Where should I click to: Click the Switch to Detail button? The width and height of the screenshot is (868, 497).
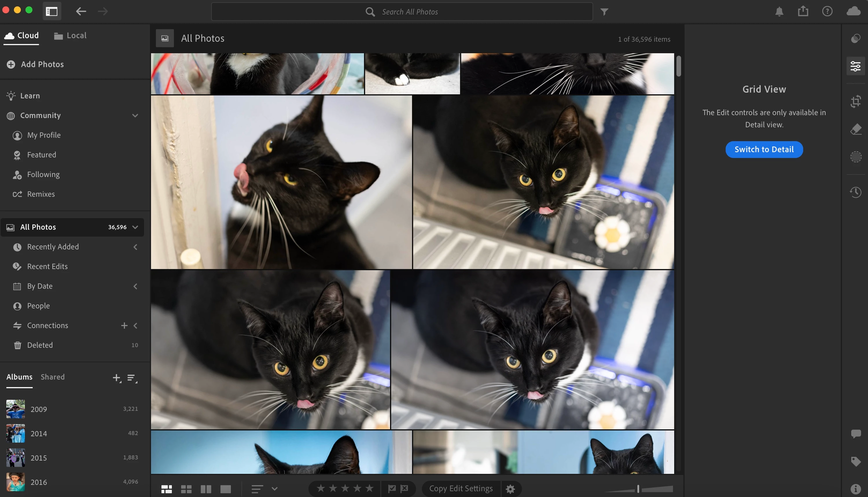coord(764,150)
